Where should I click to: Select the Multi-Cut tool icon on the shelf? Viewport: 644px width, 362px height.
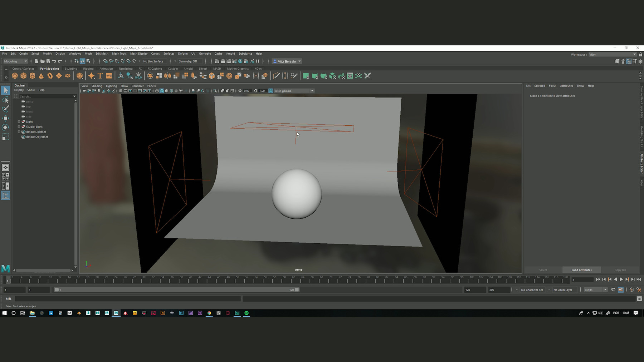(x=276, y=76)
